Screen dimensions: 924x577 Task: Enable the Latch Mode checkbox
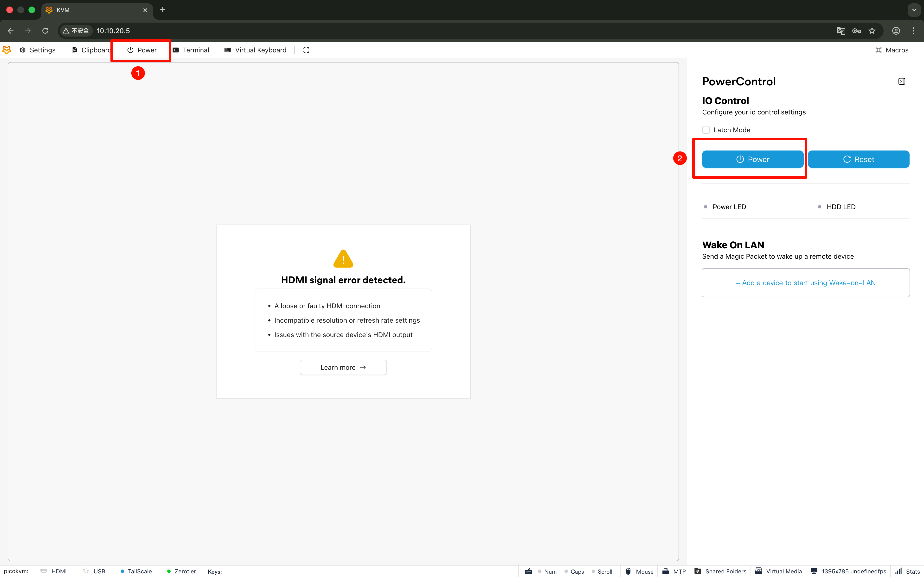(x=706, y=130)
